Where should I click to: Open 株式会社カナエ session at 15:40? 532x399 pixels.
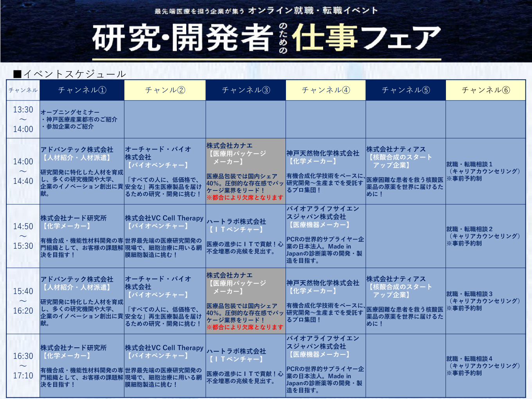[246, 301]
